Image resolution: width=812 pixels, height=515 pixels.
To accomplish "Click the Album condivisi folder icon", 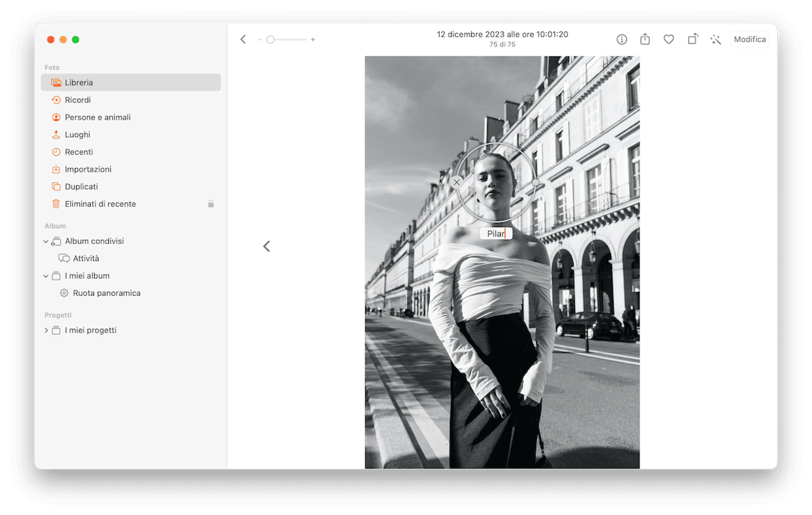I will tap(56, 241).
